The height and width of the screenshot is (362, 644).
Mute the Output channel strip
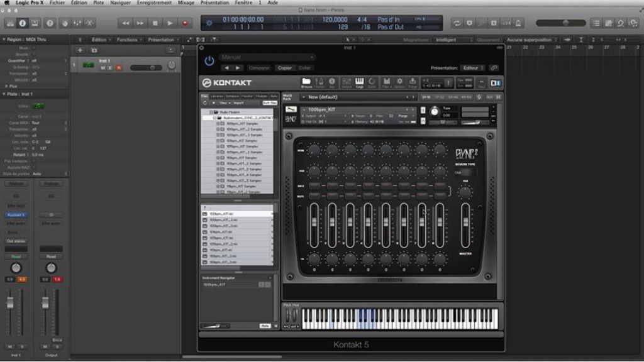point(45,346)
